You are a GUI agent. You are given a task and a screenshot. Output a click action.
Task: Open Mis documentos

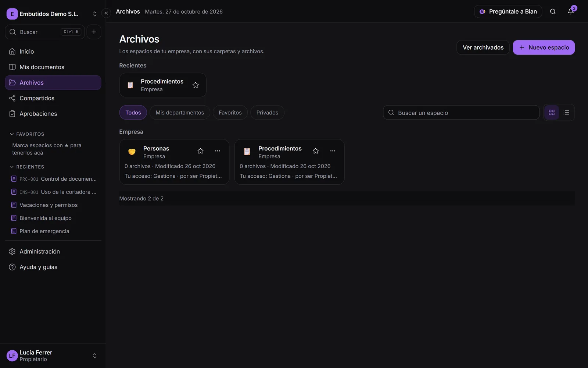pos(53,67)
